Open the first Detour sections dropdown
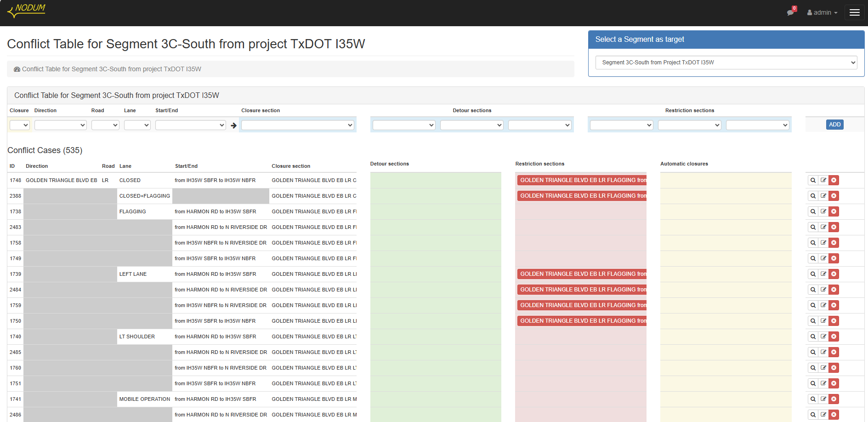The height and width of the screenshot is (422, 868). (404, 125)
